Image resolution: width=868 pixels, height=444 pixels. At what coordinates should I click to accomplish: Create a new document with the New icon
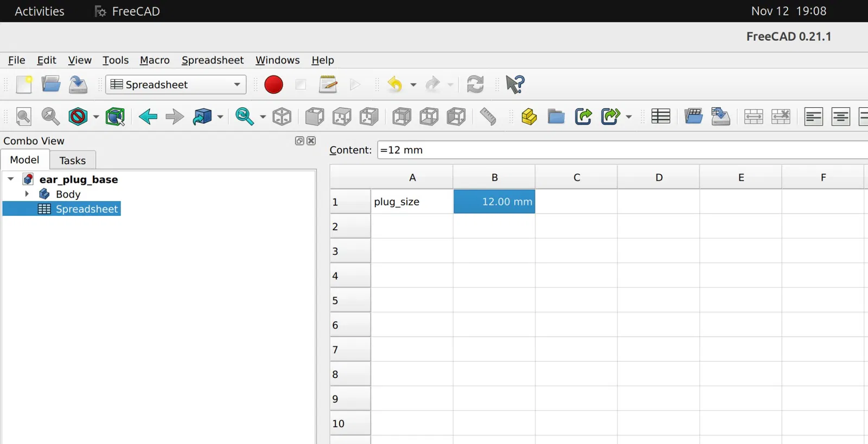24,85
